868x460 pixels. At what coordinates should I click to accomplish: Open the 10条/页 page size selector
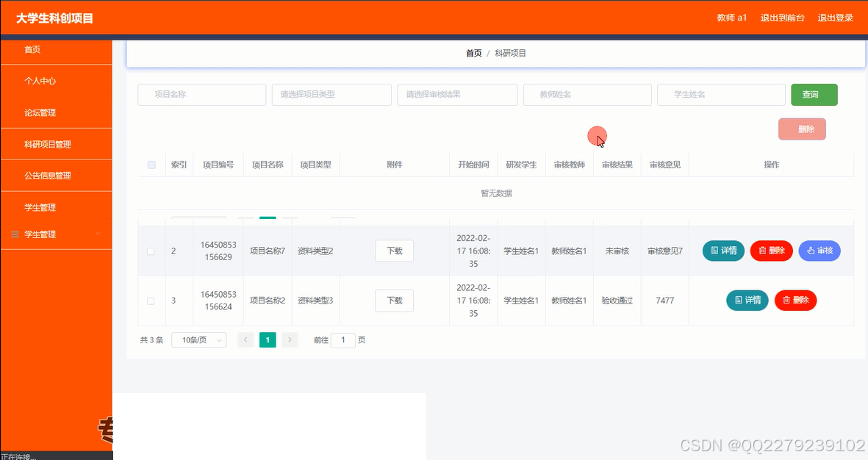(198, 339)
